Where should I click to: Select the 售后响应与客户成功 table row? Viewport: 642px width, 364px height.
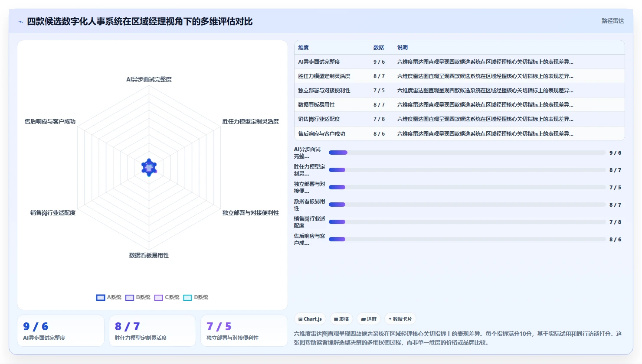[459, 133]
